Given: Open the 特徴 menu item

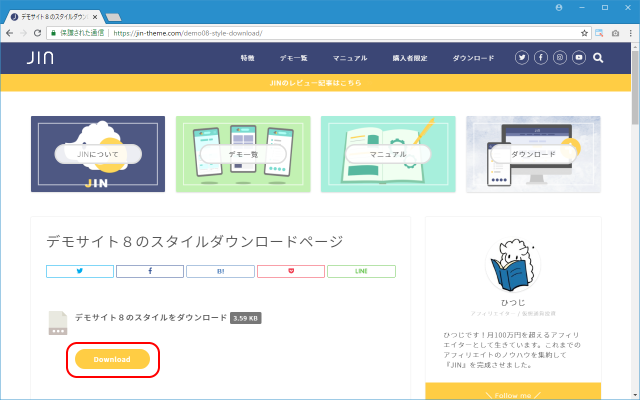Looking at the screenshot, I should 247,58.
